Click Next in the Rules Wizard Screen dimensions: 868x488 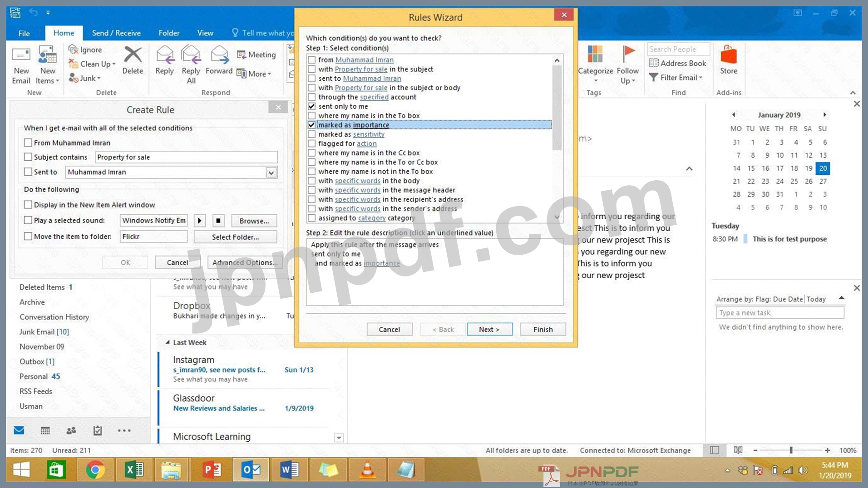coord(489,329)
